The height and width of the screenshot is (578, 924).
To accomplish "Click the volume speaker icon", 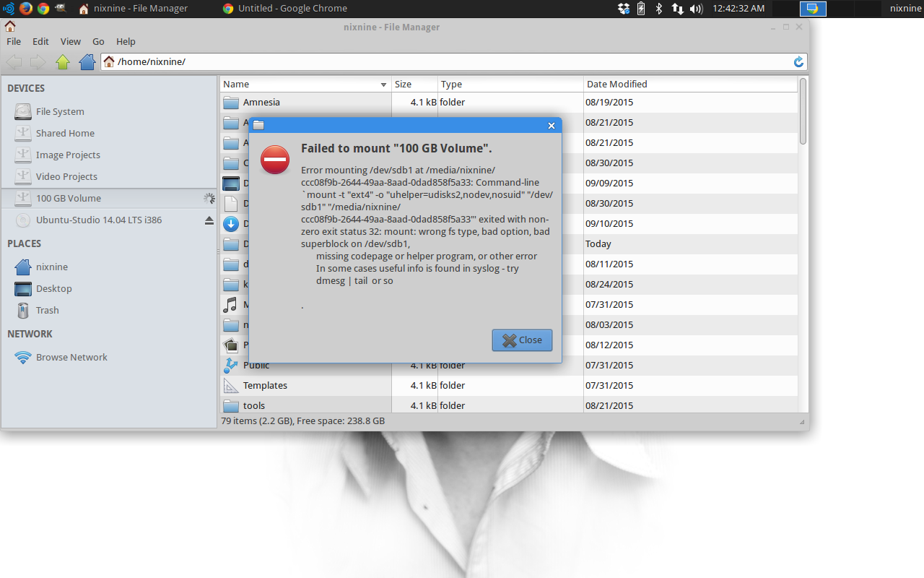I will click(696, 9).
